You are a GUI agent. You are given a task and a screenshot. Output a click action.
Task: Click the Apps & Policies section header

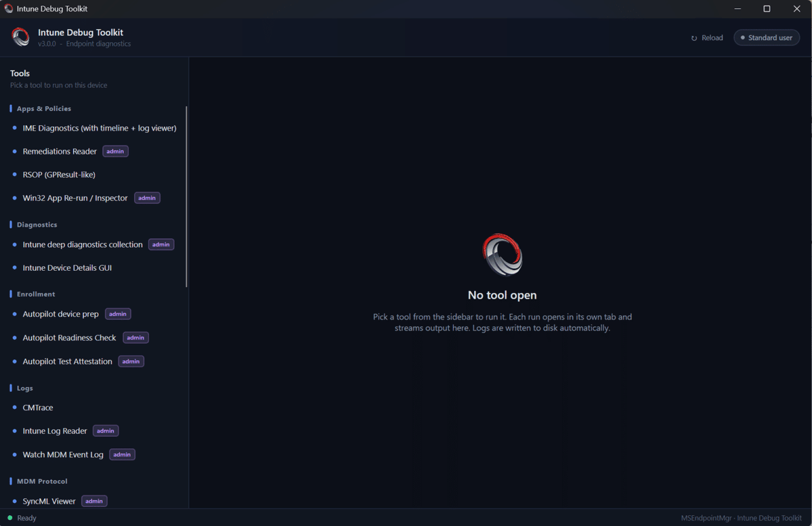point(44,109)
